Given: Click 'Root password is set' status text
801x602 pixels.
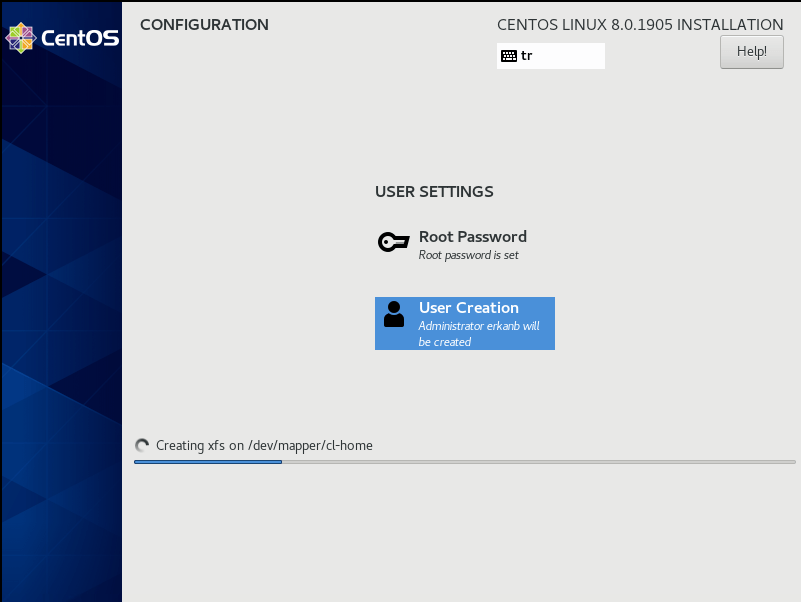Looking at the screenshot, I should (x=468, y=255).
